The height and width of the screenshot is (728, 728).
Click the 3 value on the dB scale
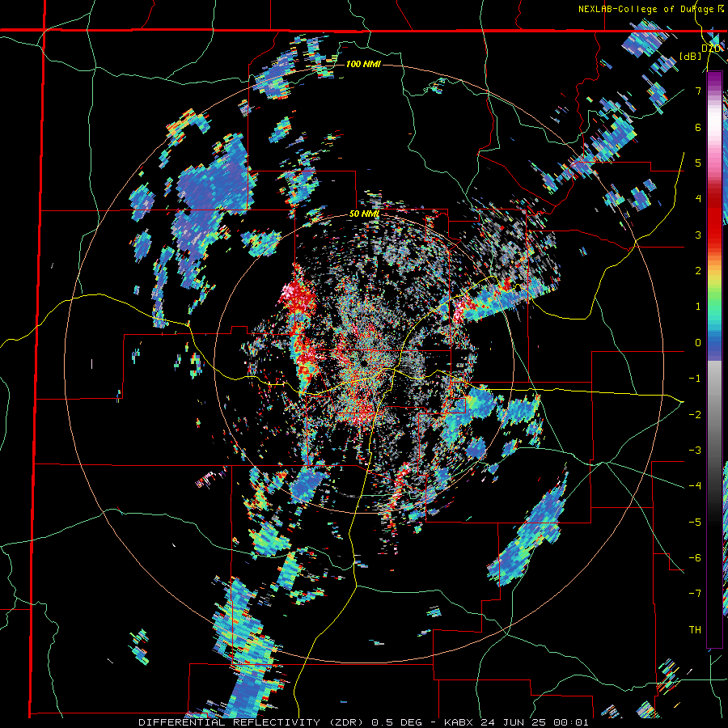point(698,235)
